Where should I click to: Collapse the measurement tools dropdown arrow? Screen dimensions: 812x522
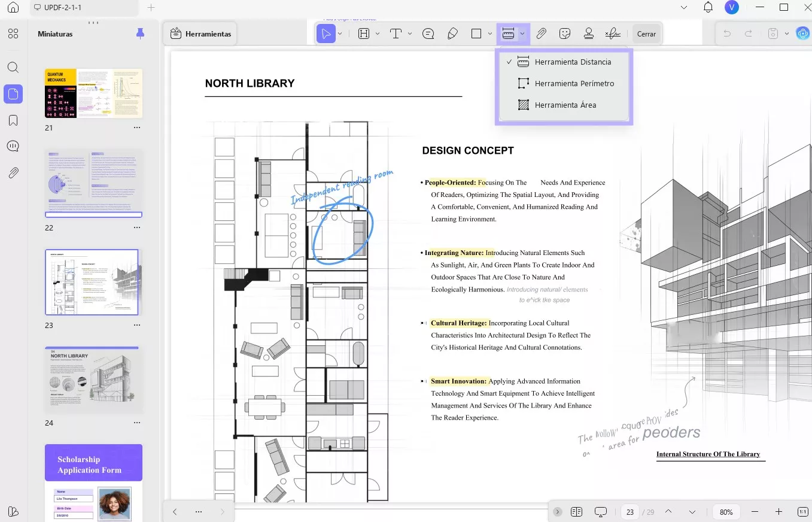click(x=522, y=34)
